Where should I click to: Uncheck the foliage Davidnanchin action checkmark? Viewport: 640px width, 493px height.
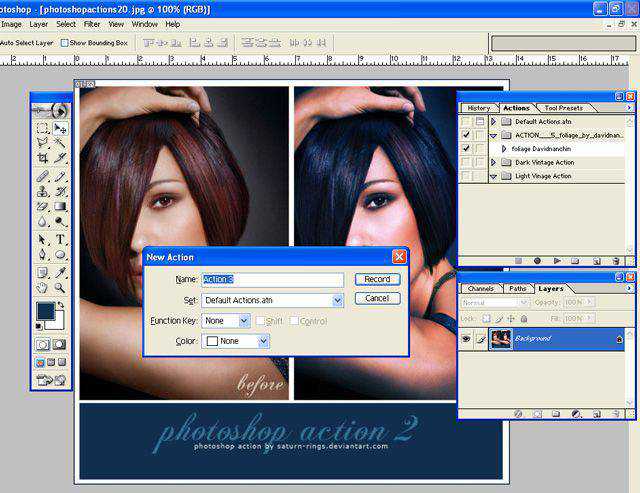[x=466, y=148]
